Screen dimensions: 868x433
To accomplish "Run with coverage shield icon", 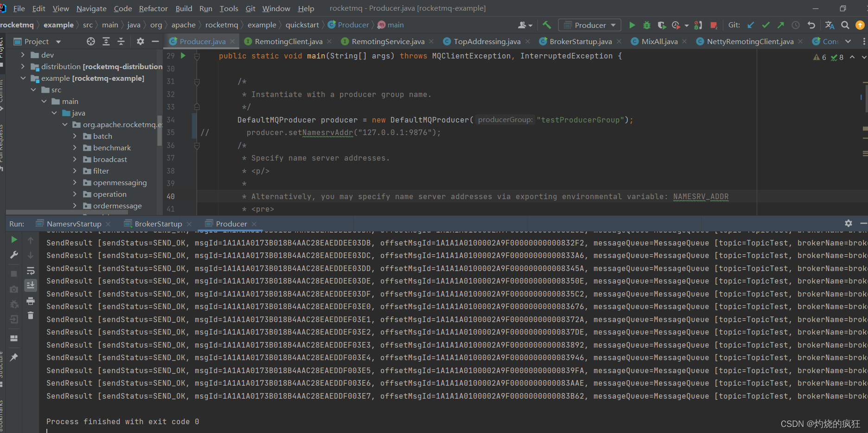I will (662, 25).
